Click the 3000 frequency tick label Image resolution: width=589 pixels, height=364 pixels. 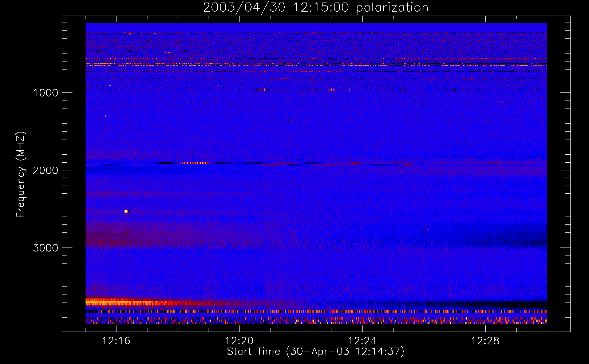coord(46,248)
